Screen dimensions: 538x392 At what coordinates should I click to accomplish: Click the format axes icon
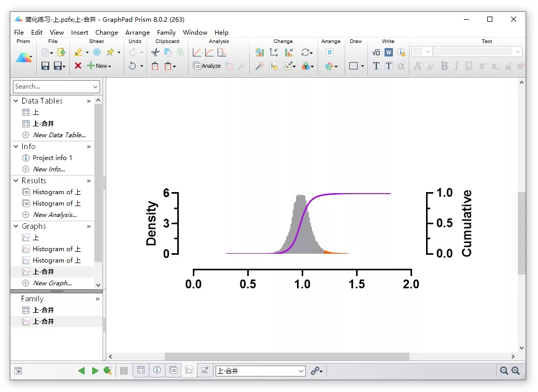[x=274, y=52]
